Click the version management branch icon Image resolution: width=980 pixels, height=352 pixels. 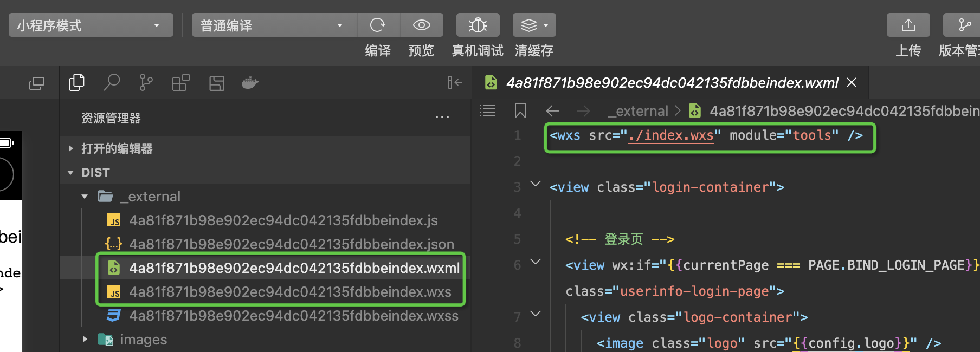point(964,25)
